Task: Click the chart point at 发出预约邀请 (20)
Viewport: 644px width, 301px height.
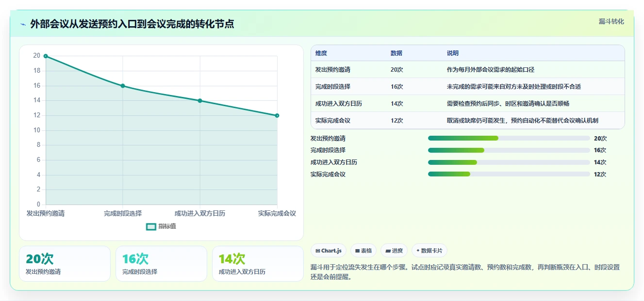Action: [x=46, y=56]
